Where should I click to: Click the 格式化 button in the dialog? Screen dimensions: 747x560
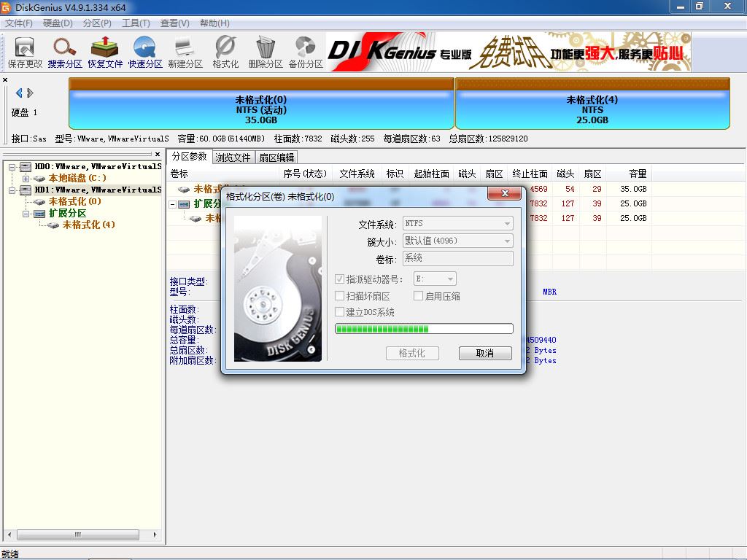click(x=412, y=354)
